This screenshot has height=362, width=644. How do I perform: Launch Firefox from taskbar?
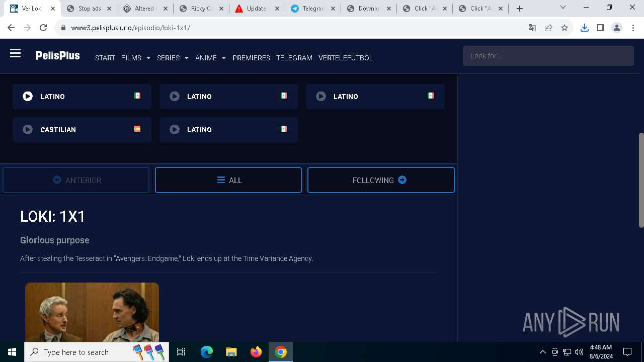256,352
